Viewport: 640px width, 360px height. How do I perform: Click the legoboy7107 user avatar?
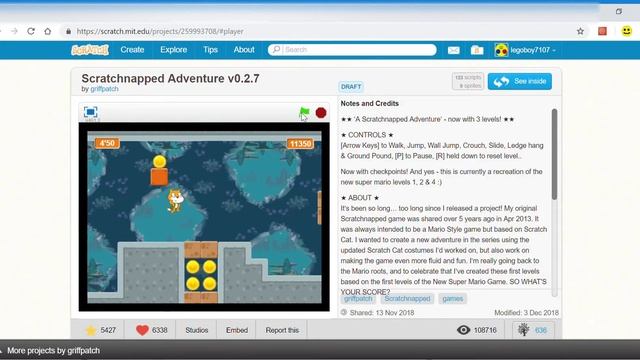(501, 50)
